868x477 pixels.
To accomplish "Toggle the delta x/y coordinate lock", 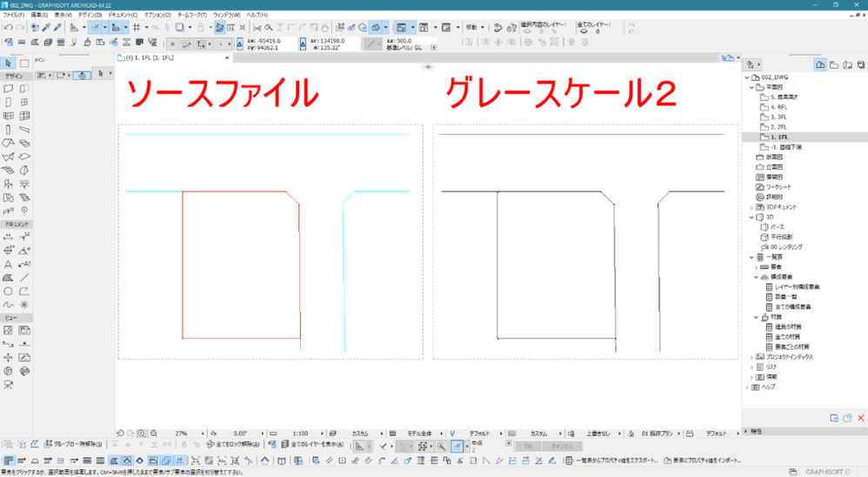I will 240,44.
